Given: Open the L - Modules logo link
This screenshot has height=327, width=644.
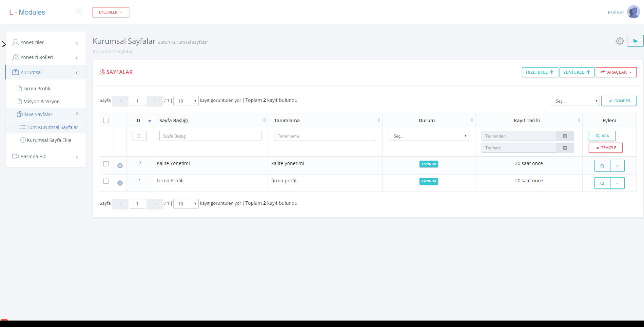Looking at the screenshot, I should [27, 12].
